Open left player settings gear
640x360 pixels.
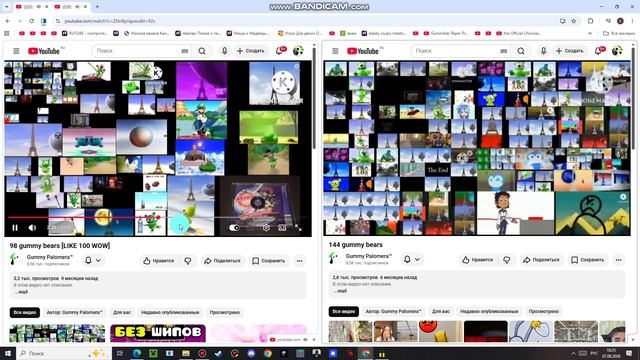pyautogui.click(x=266, y=228)
